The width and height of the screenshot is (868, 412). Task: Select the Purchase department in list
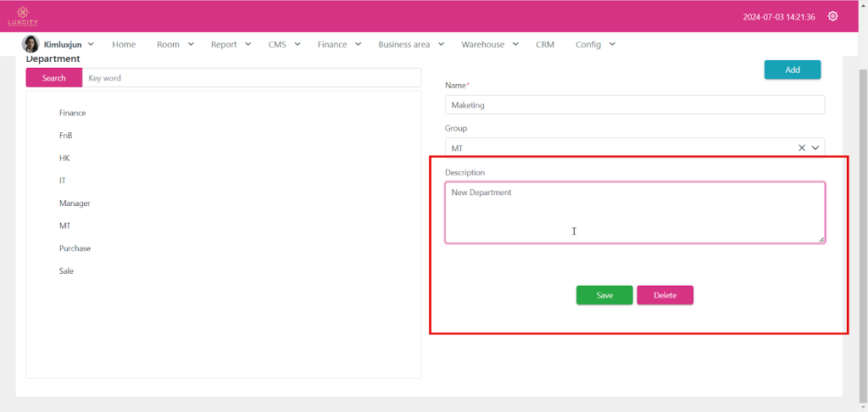click(x=75, y=248)
